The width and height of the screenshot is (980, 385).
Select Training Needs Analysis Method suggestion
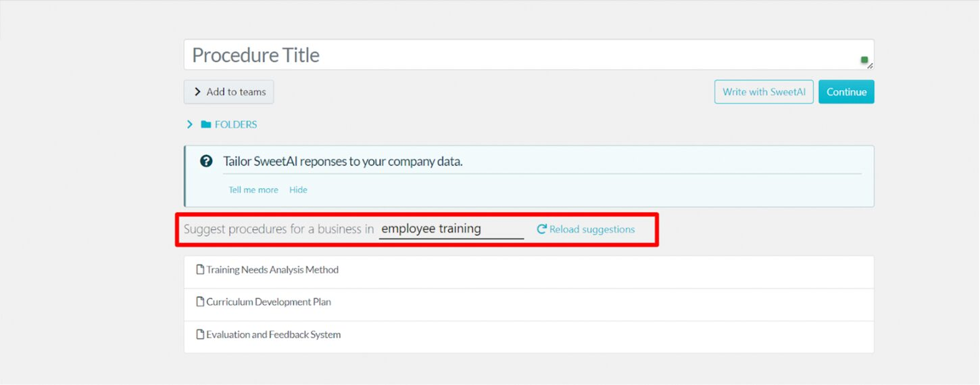pyautogui.click(x=529, y=272)
